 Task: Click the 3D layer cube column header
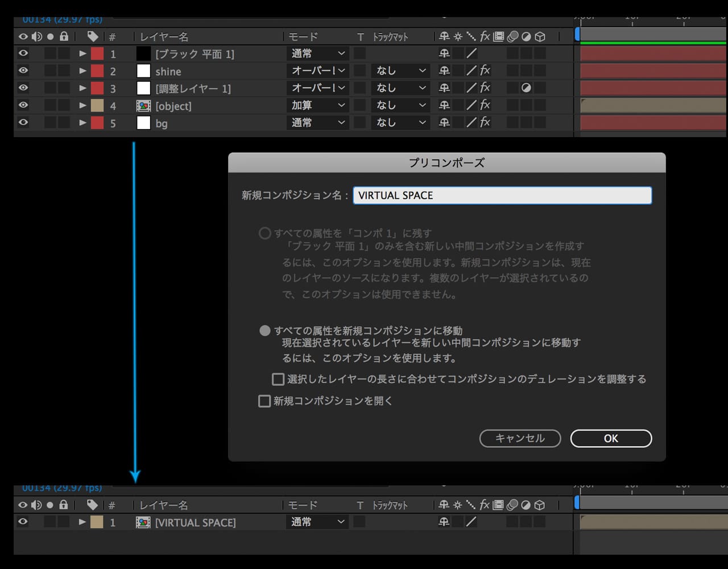pyautogui.click(x=540, y=37)
